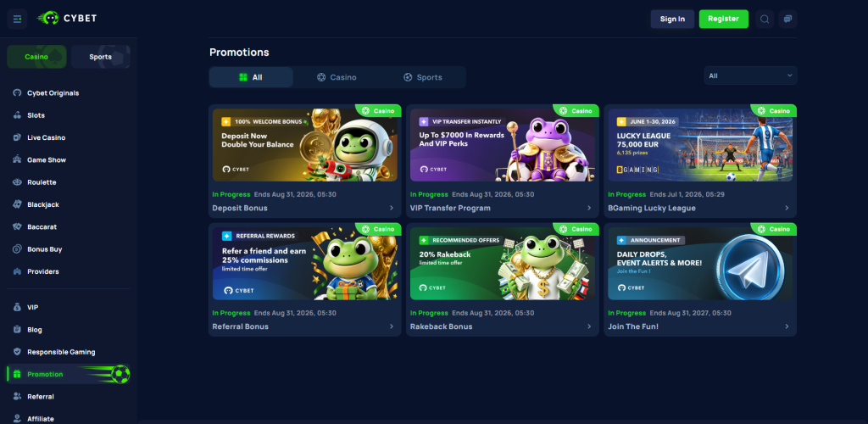Click In Progress status on Referral Bonus

coord(231,313)
